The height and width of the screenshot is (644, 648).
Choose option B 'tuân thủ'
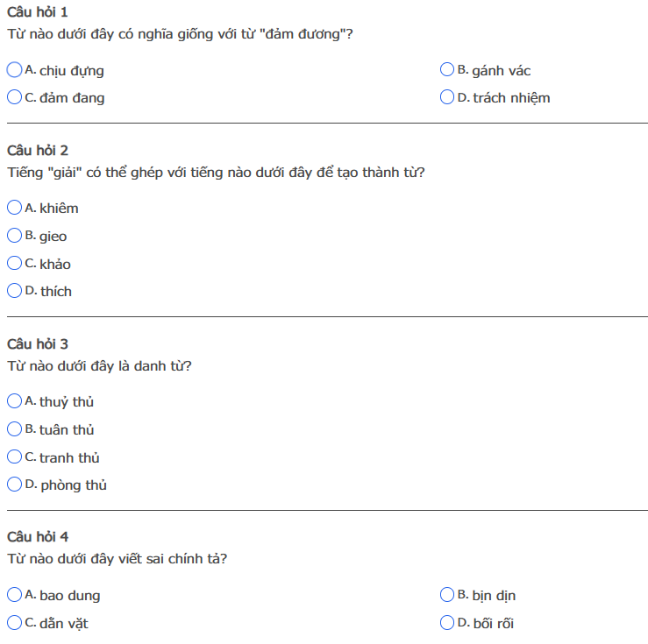click(x=15, y=429)
